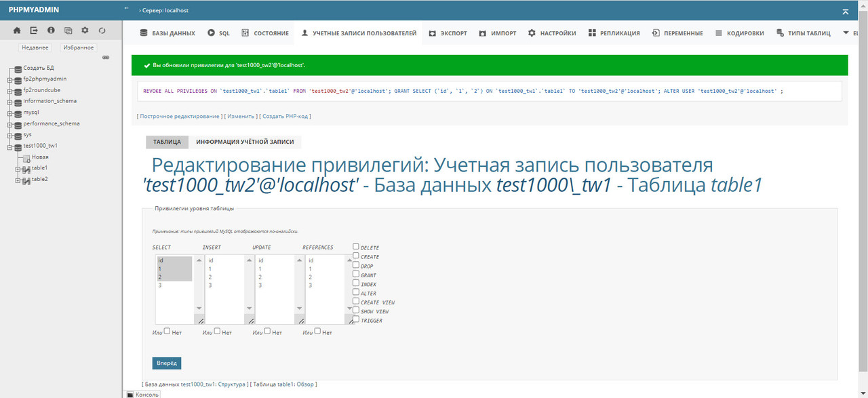The image size is (868, 398).
Task: Expand the mysql database node
Action: click(x=10, y=113)
